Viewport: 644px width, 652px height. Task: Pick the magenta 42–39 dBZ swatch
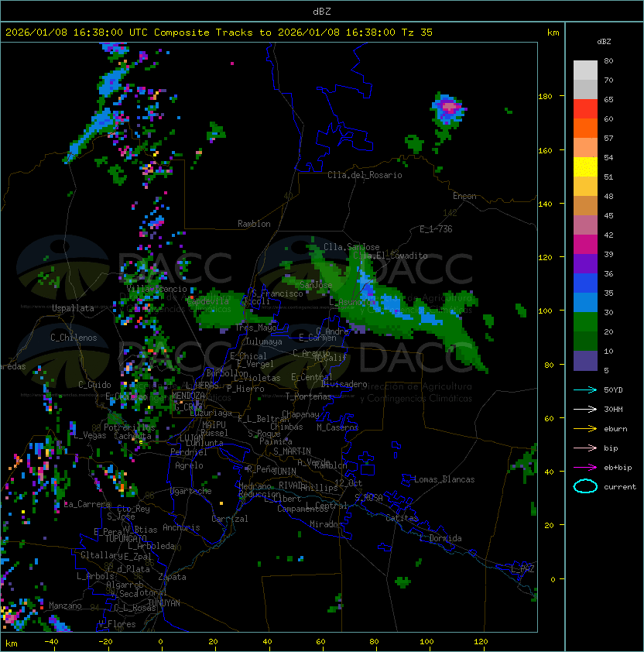point(585,245)
